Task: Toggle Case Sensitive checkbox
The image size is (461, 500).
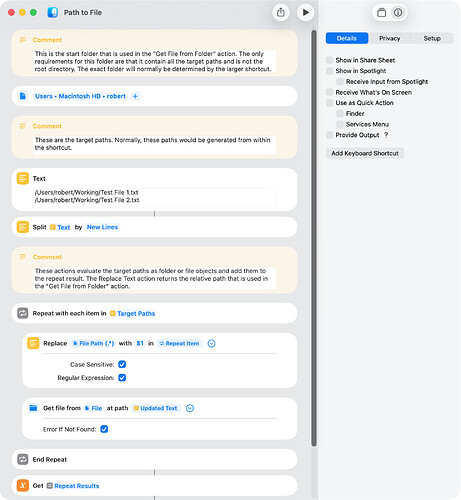Action: pos(122,364)
